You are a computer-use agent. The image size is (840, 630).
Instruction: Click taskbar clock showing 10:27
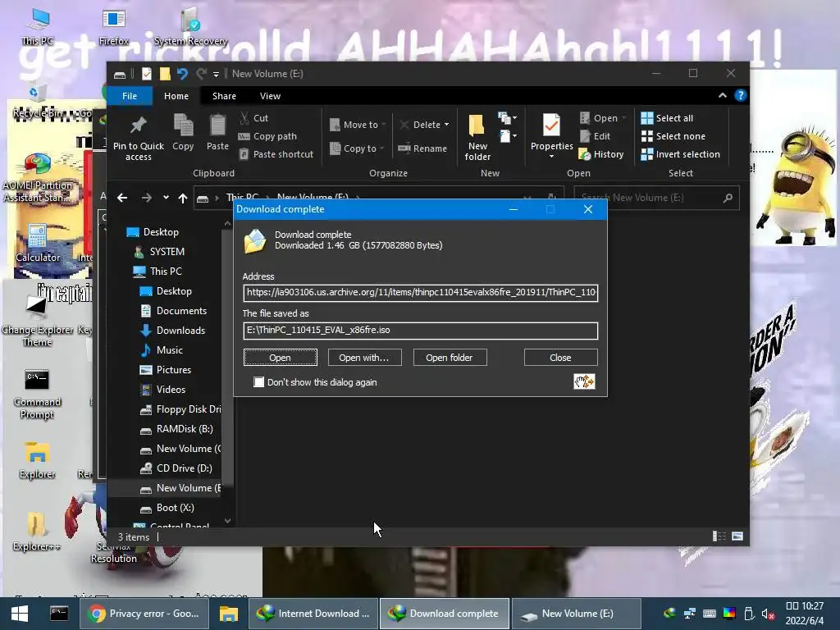(x=804, y=614)
